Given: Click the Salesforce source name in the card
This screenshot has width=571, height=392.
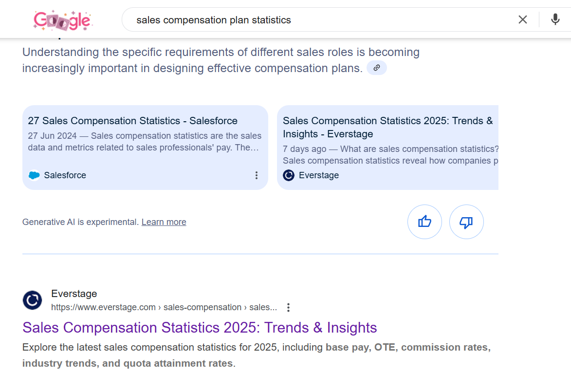Looking at the screenshot, I should pyautogui.click(x=65, y=175).
